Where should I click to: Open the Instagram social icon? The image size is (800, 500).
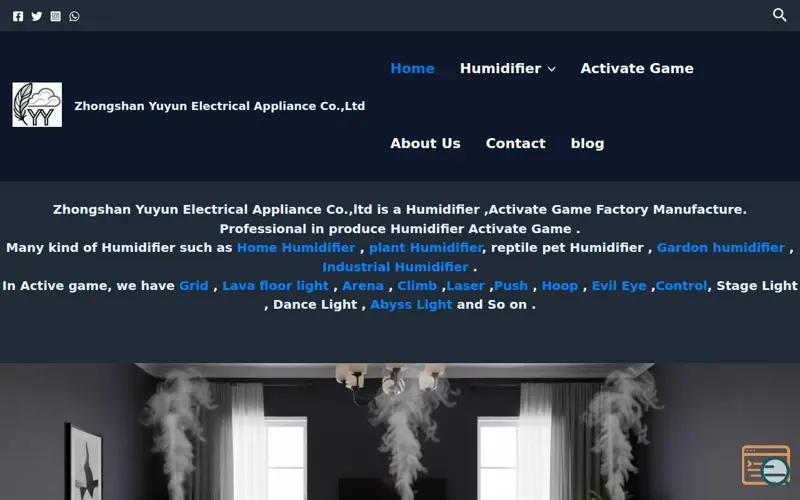point(56,16)
